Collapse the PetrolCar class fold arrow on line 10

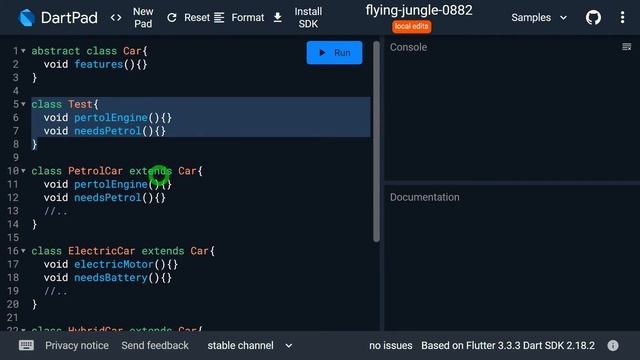[23, 171]
